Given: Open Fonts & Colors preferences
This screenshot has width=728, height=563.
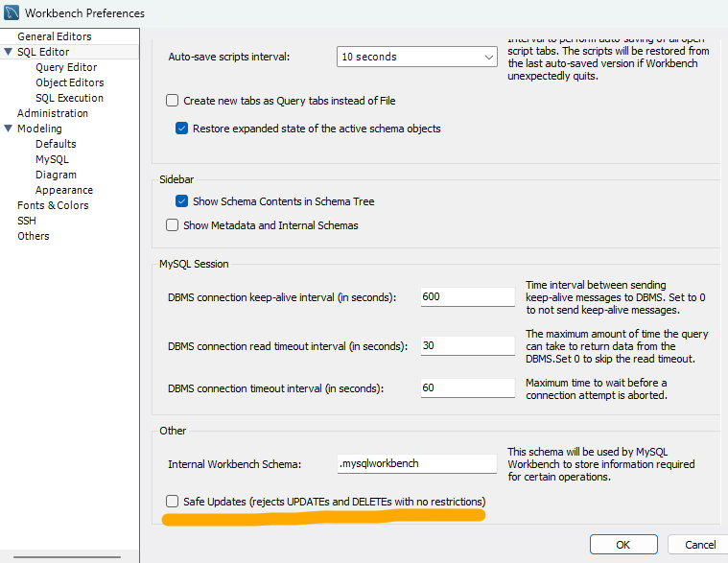Looking at the screenshot, I should tap(53, 204).
